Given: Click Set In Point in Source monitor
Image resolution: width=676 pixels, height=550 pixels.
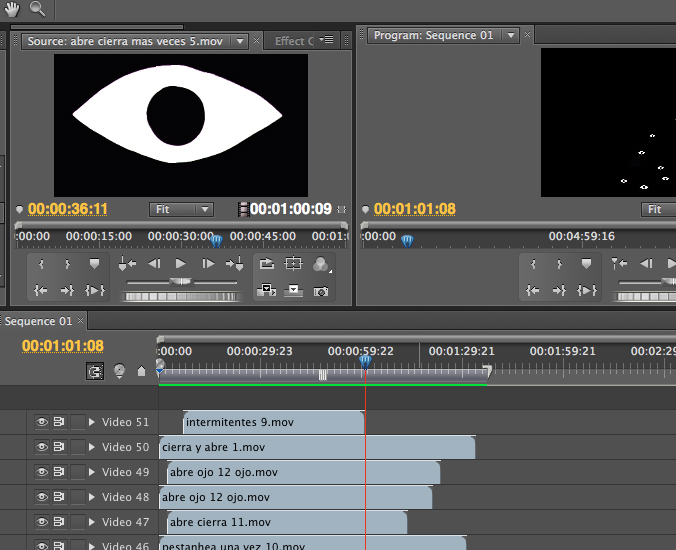Looking at the screenshot, I should 41,265.
